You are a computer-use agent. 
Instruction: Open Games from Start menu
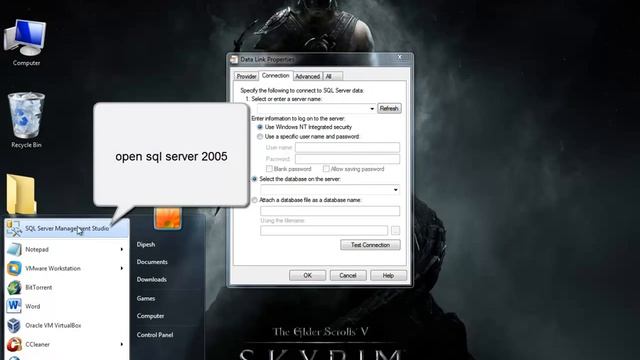pyautogui.click(x=146, y=298)
